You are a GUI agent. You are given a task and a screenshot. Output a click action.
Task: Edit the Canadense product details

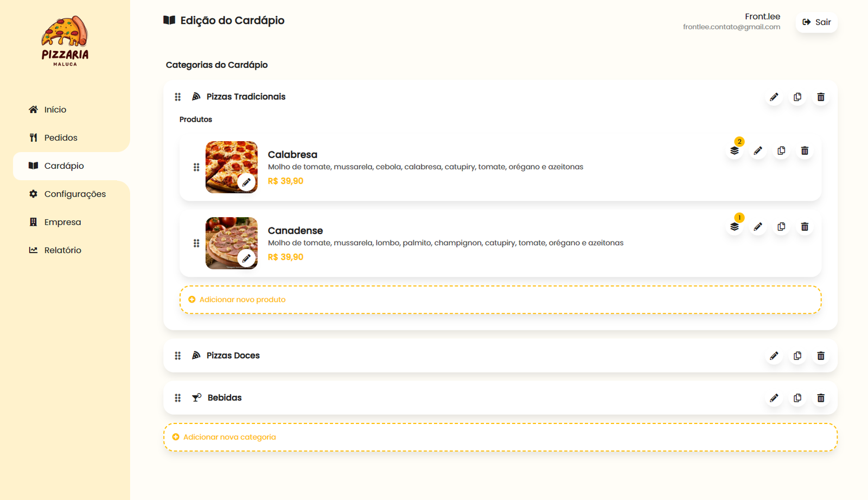(758, 226)
